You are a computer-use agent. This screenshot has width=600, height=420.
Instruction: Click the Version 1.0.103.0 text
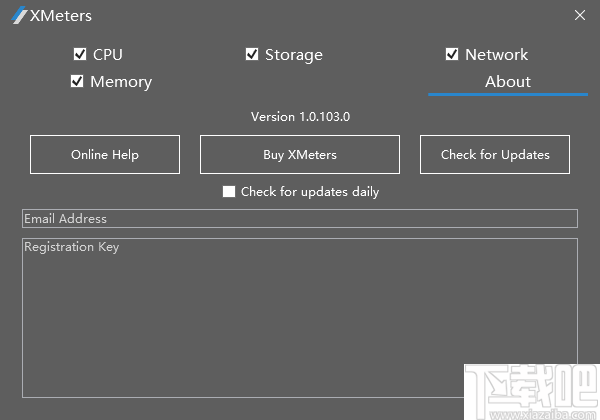point(300,117)
